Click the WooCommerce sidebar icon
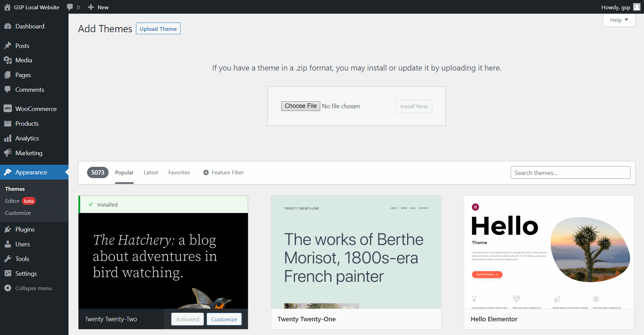The image size is (644, 335). [x=8, y=109]
